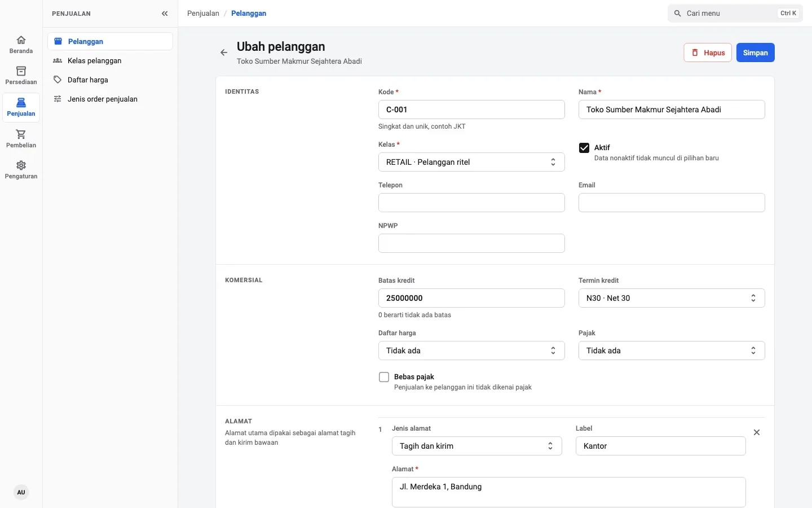The height and width of the screenshot is (508, 812).
Task: Click Penjualan breadcrumb link
Action: click(203, 14)
